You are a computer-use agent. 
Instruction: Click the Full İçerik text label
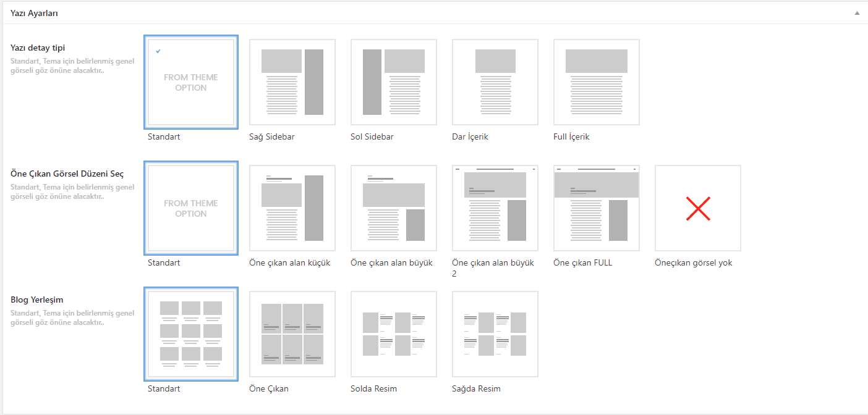(571, 136)
